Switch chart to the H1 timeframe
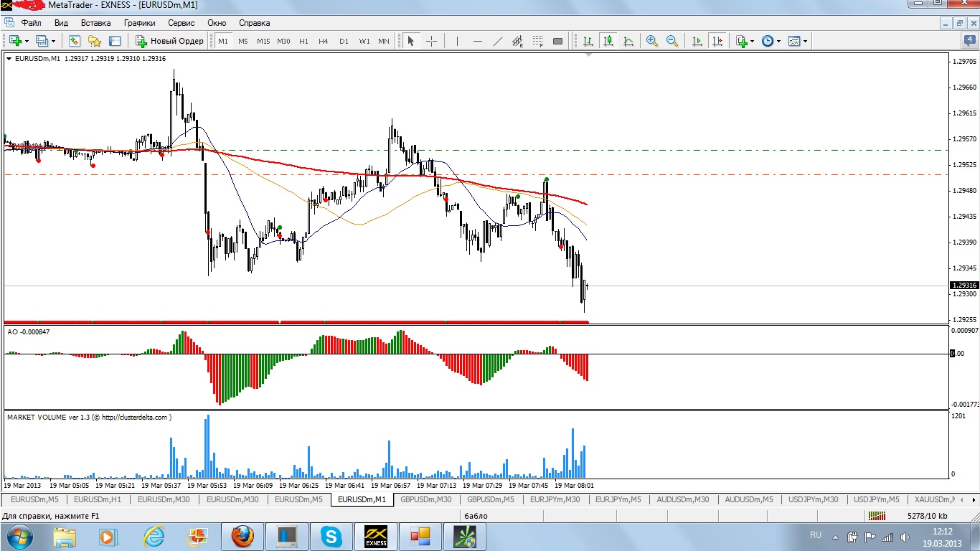 [x=304, y=41]
